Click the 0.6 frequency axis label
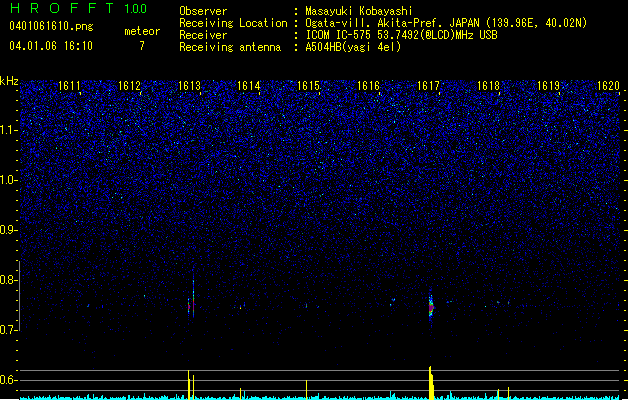The height and width of the screenshot is (400, 629). (x=8, y=380)
